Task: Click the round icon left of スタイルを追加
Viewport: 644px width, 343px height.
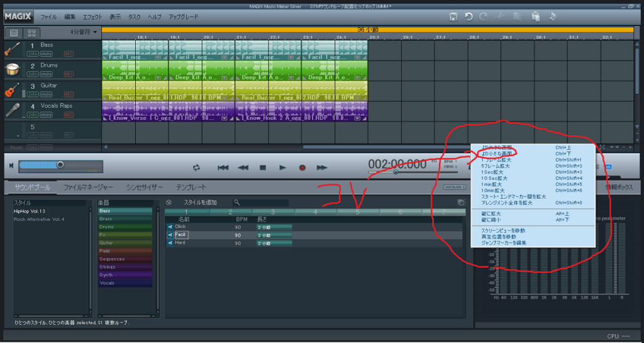Action: pos(169,203)
